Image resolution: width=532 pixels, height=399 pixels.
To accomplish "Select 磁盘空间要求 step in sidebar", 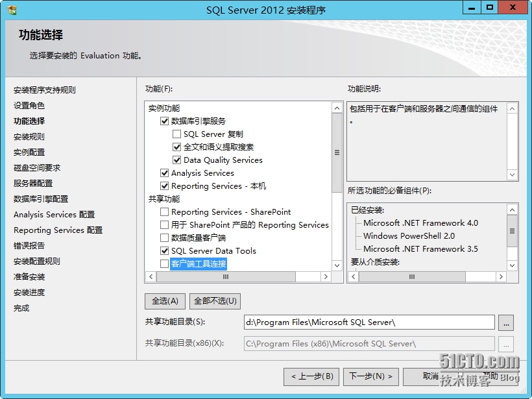I will (x=36, y=167).
